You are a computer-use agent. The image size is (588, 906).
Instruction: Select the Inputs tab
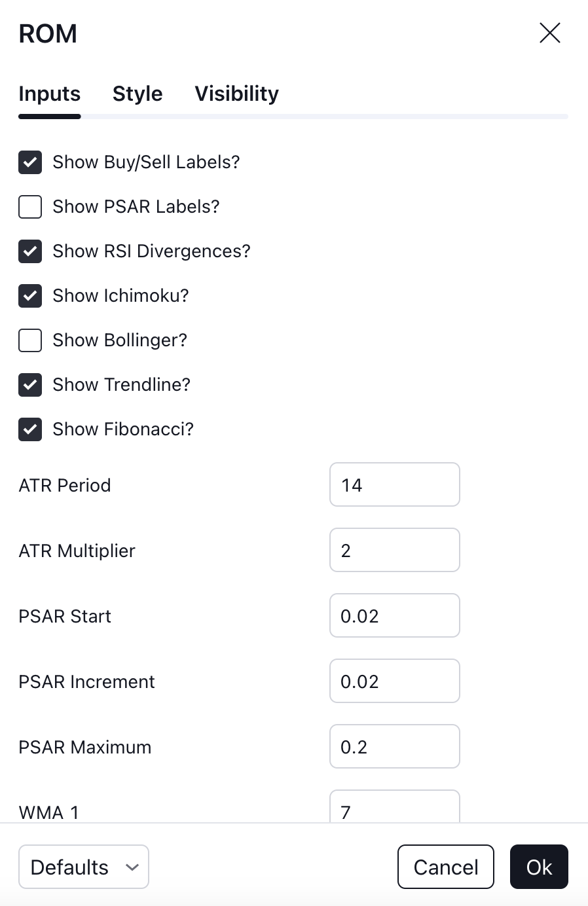point(50,94)
